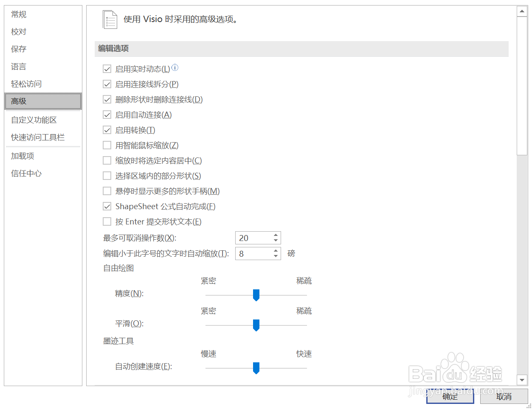Click the vertical scrollbar thumb
This screenshot has width=532, height=409.
coord(522,86)
